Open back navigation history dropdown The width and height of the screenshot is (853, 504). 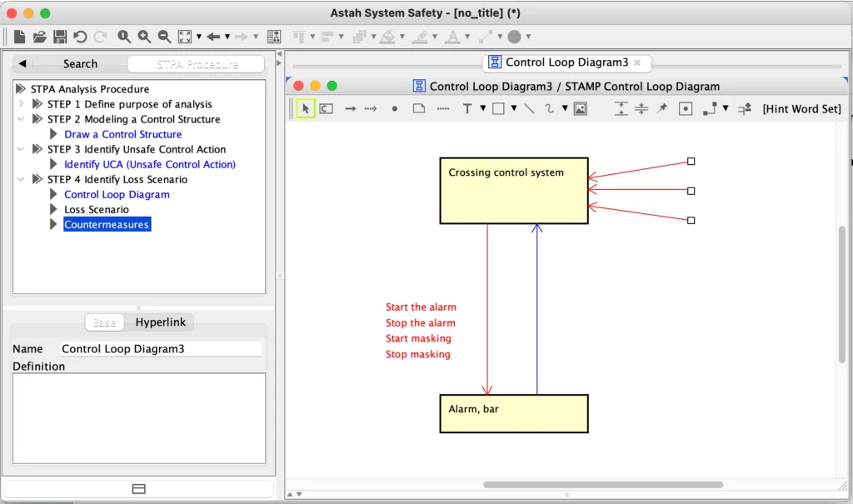227,37
